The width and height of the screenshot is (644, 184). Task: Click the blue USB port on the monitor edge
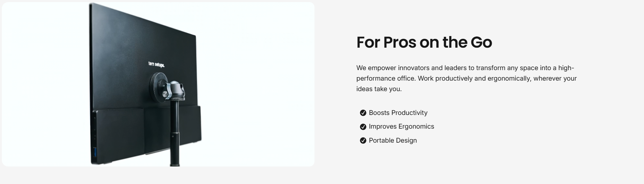tap(94, 152)
